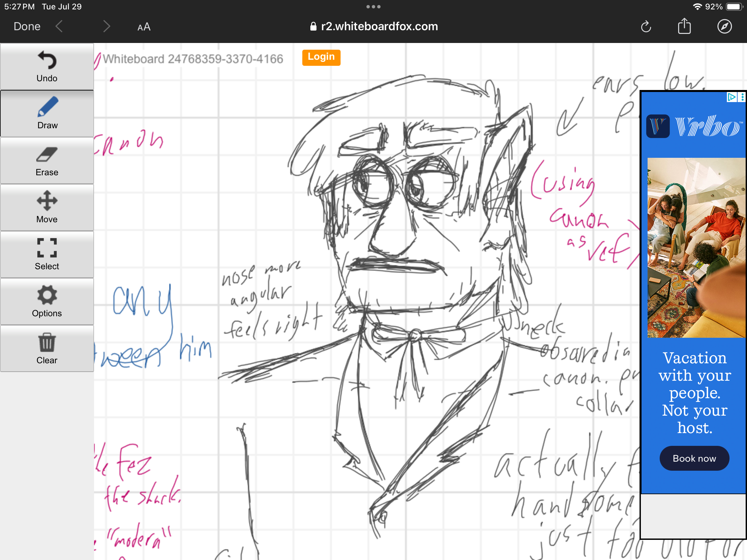
Task: Tap the Vrbo vacation photo
Action: pos(696,247)
